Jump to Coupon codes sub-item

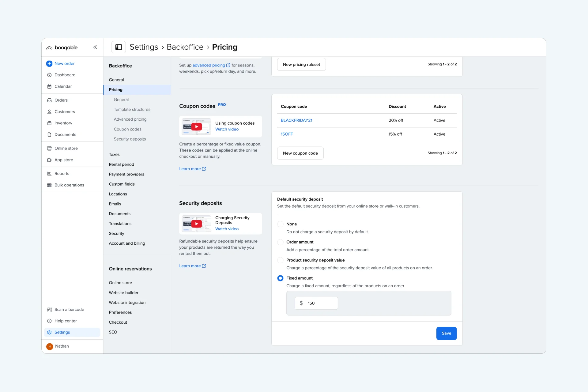pos(128,129)
